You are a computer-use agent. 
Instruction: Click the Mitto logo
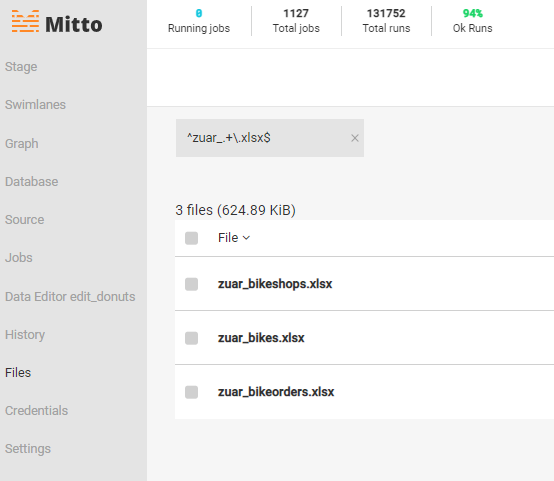(57, 22)
